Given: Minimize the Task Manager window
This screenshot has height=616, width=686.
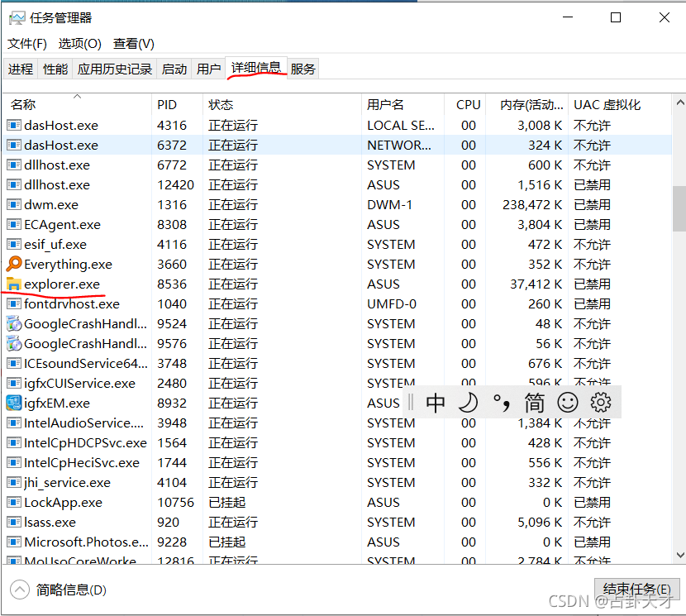Looking at the screenshot, I should click(x=568, y=17).
